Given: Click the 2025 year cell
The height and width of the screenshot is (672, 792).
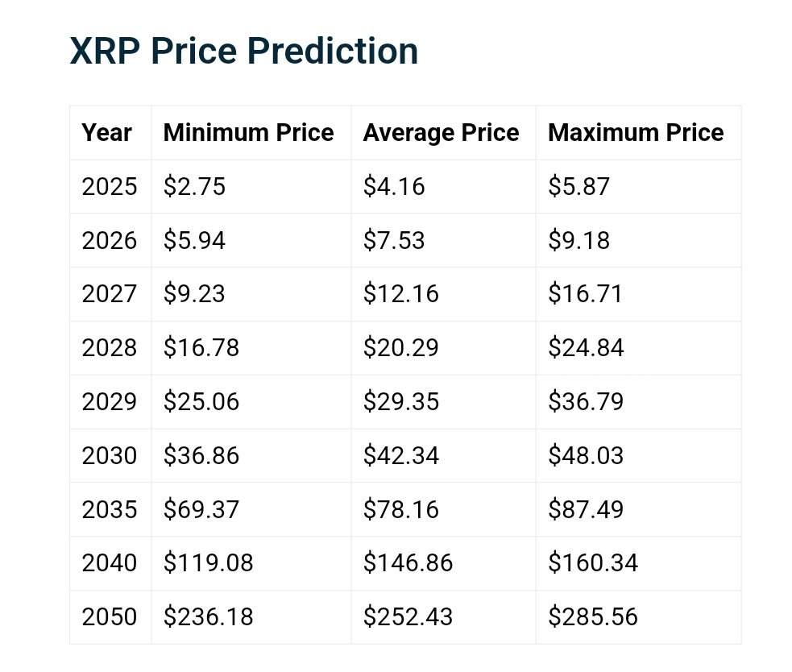Looking at the screenshot, I should (x=110, y=187).
